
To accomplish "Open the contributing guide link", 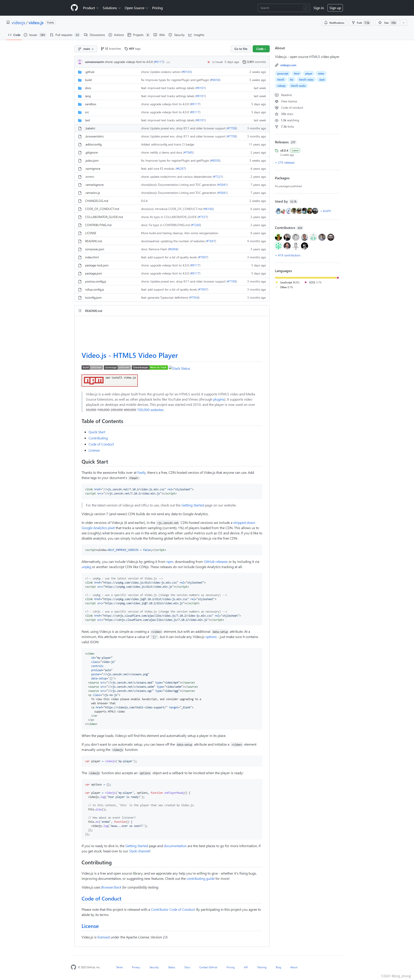I will (x=200, y=879).
